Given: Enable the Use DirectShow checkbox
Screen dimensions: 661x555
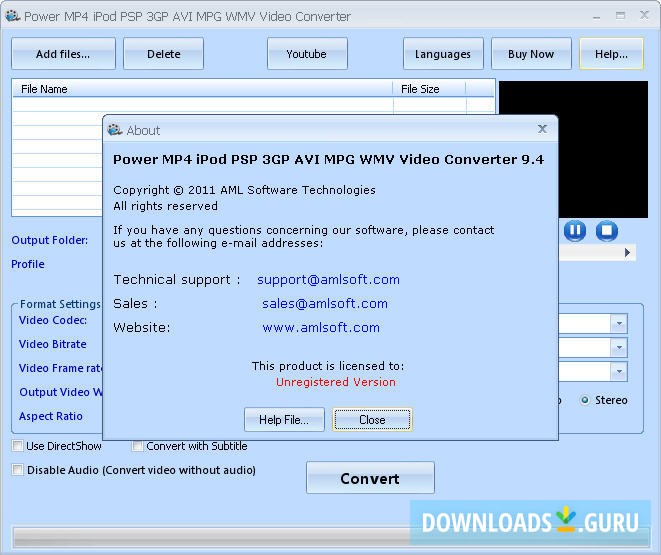Looking at the screenshot, I should (18, 446).
